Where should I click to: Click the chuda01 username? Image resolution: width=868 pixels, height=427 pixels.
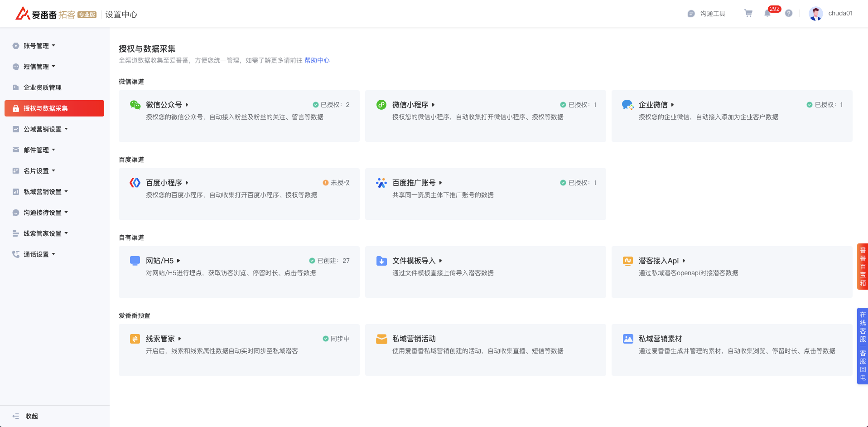click(x=840, y=13)
